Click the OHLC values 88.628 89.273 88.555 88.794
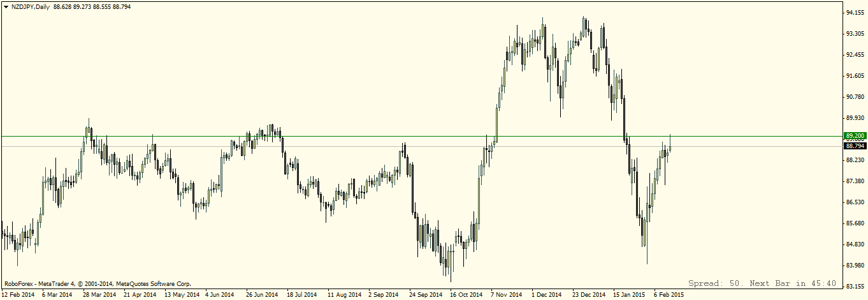868x300 pixels. point(92,6)
